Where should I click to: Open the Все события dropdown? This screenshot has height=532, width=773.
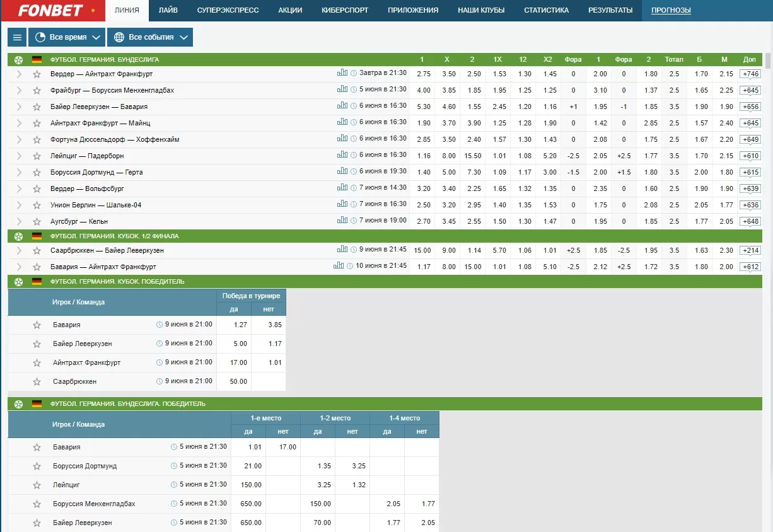click(x=149, y=37)
